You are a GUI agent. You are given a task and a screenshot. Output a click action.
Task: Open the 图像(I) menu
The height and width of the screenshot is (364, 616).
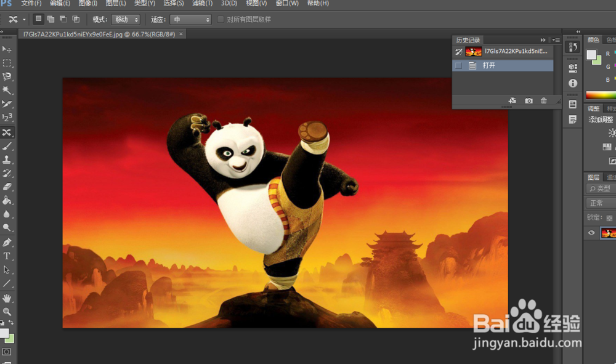(x=88, y=3)
